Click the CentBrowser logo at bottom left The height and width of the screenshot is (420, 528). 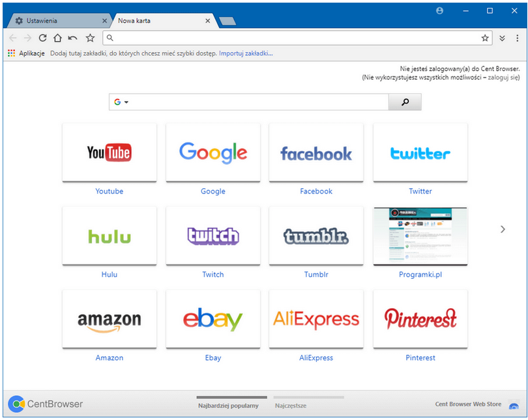tap(46, 404)
